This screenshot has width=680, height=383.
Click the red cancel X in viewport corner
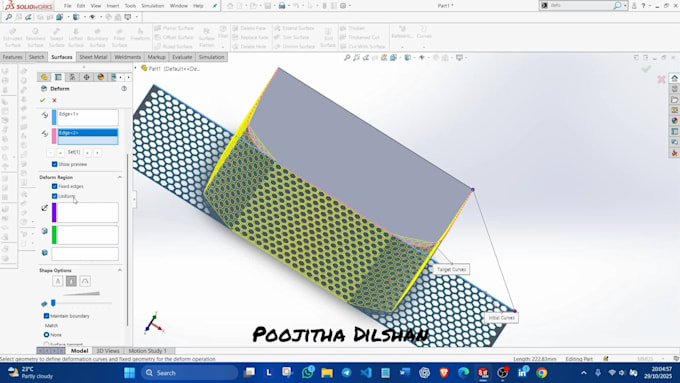click(x=661, y=79)
